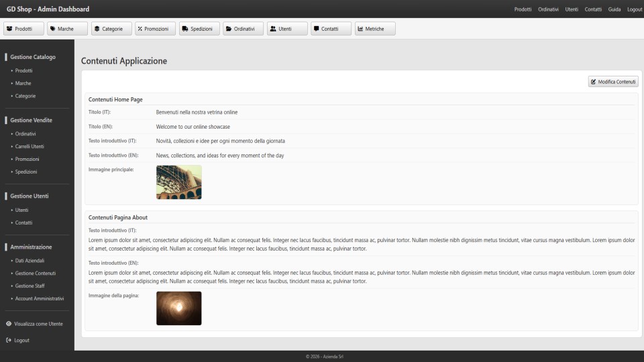The width and height of the screenshot is (644, 362).
Task: Click the Ordinativi folder icon in toolbar
Action: (229, 29)
